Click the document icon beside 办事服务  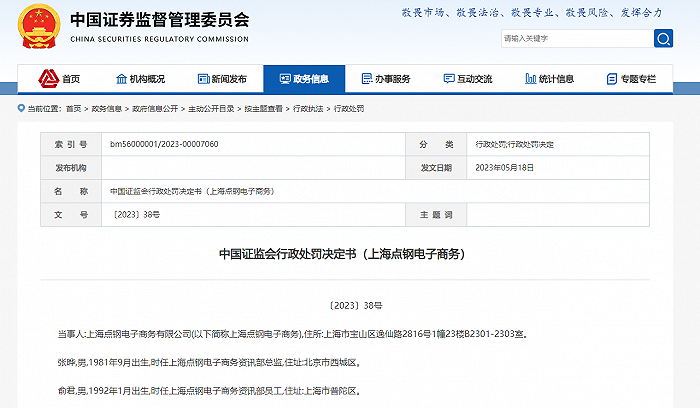click(367, 79)
